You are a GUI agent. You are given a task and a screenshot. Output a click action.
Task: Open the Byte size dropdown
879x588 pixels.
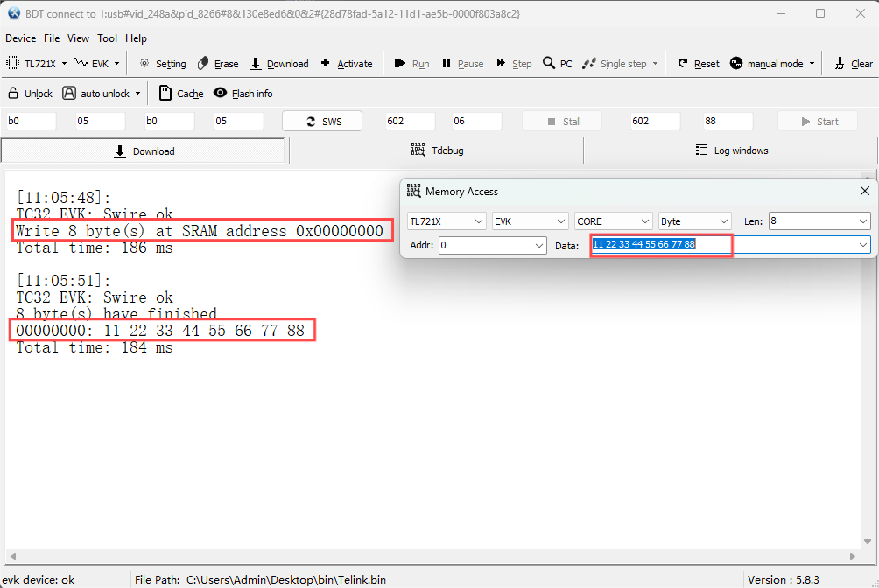(694, 221)
